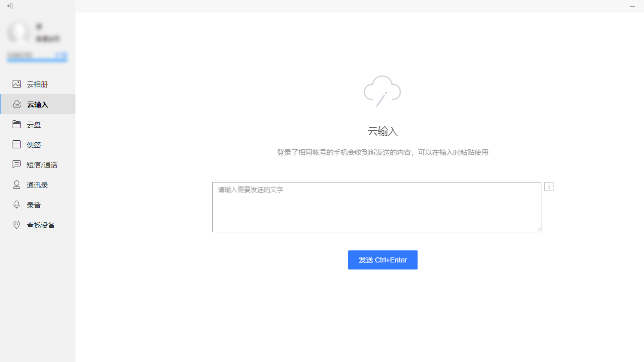644x362 pixels.
Task: Select the 通讯录 contacts person icon
Action: [x=17, y=185]
